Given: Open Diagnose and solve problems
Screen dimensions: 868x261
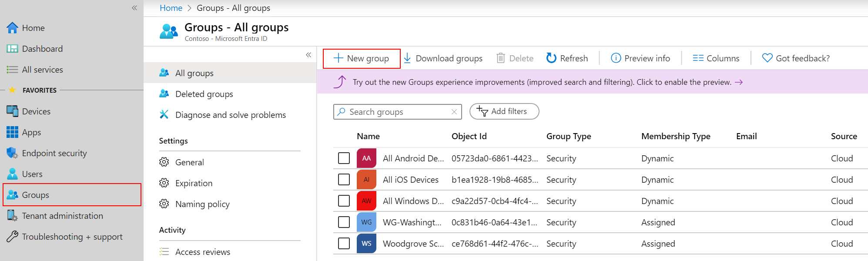Looking at the screenshot, I should (230, 115).
